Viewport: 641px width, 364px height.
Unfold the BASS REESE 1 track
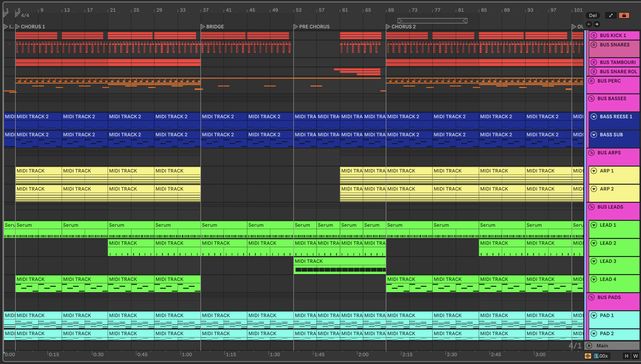pos(594,117)
